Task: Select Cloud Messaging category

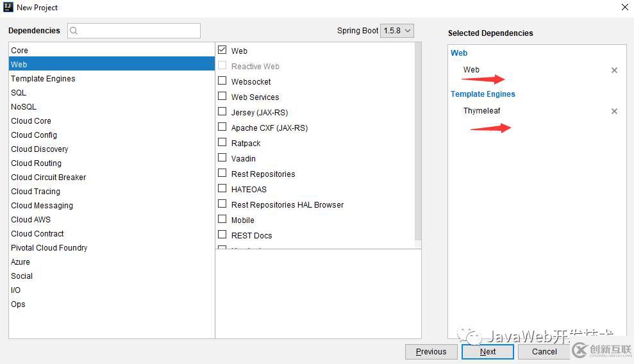Action: point(112,206)
